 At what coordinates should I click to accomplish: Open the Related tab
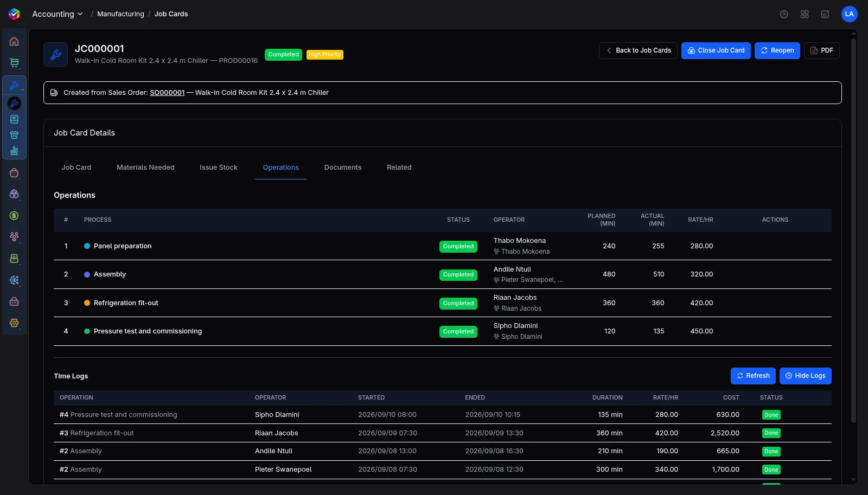399,168
